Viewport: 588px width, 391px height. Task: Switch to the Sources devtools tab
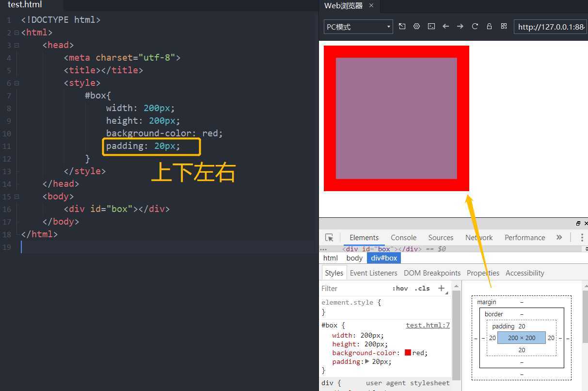tap(441, 237)
